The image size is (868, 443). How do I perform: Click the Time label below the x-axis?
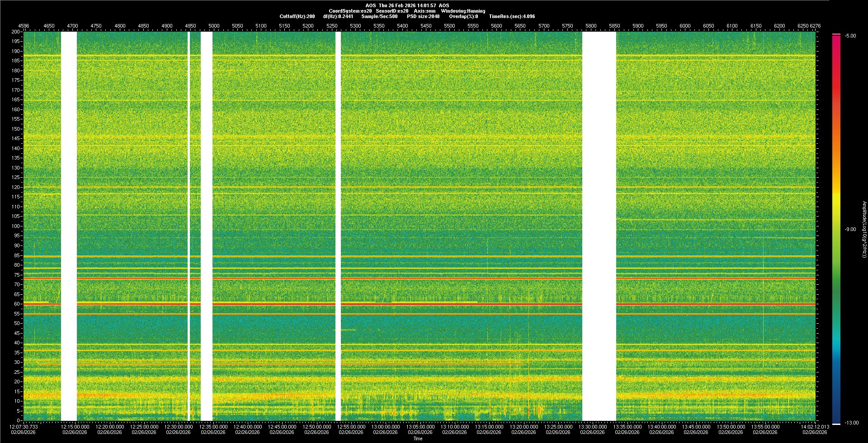pyautogui.click(x=418, y=438)
